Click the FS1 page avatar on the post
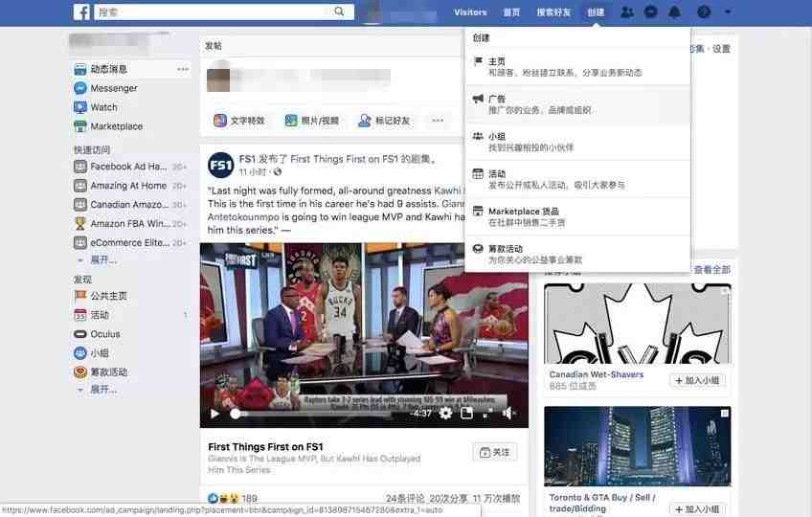Screen dimensions: 812x517 pos(220,166)
